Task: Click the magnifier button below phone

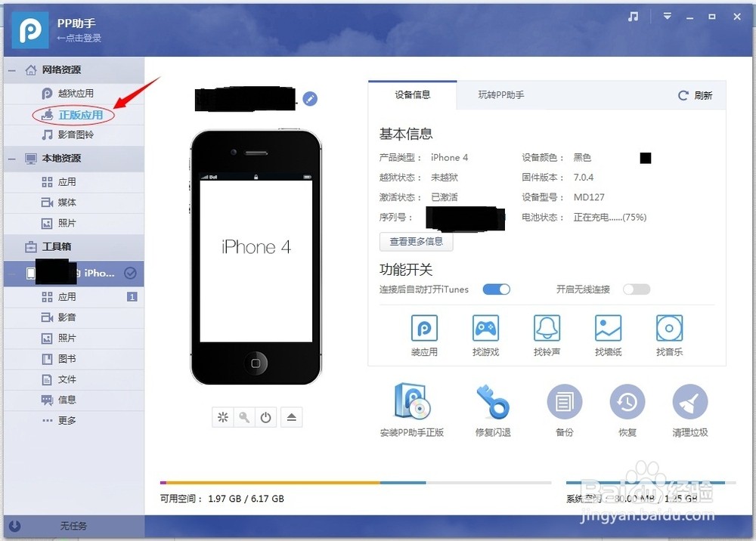Action: pyautogui.click(x=244, y=417)
